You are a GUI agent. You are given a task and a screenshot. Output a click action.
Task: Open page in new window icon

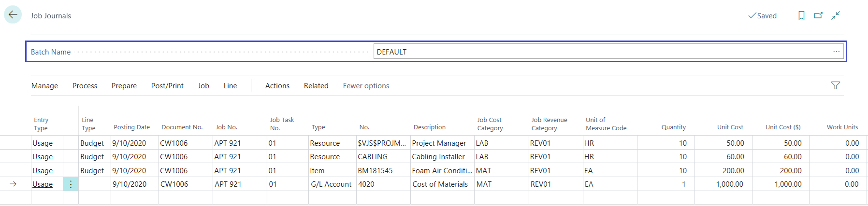pyautogui.click(x=818, y=15)
